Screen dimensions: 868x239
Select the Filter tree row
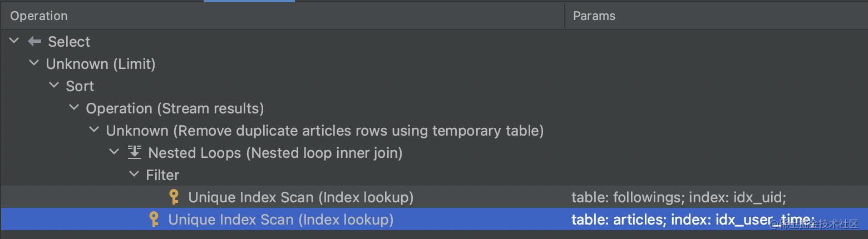point(434,175)
